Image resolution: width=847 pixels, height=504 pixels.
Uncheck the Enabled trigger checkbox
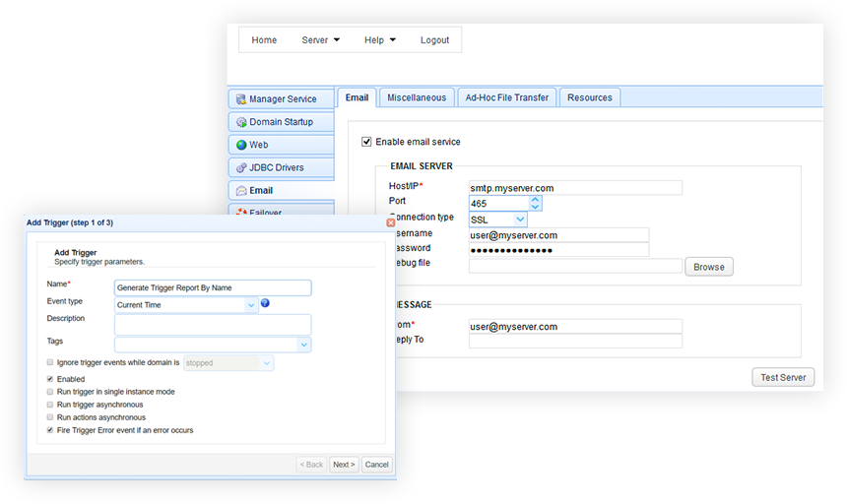[50, 379]
